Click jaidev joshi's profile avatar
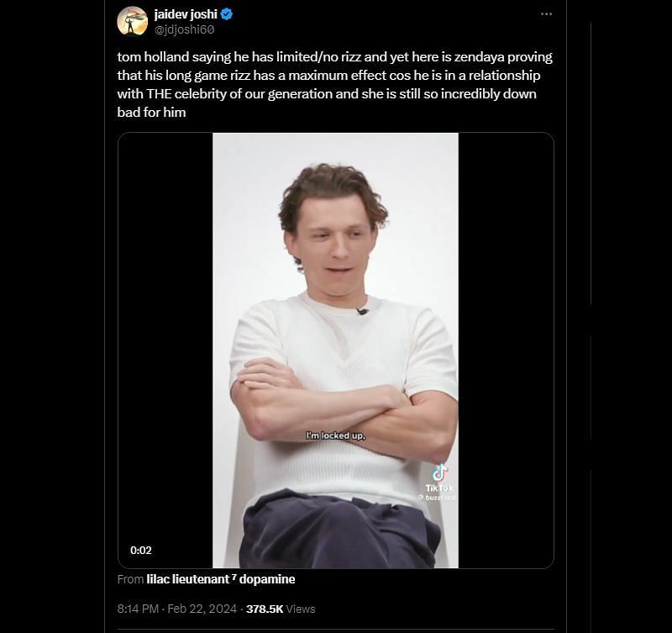Image resolution: width=672 pixels, height=633 pixels. [x=133, y=22]
